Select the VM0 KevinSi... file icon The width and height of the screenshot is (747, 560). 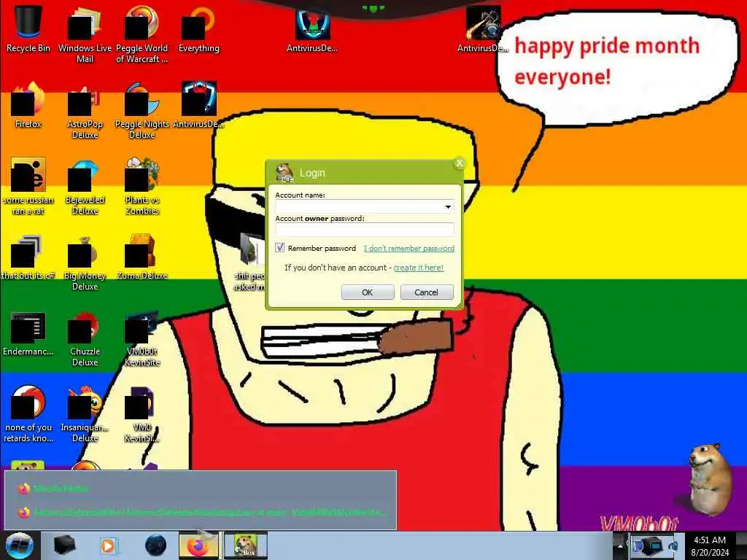pyautogui.click(x=142, y=414)
